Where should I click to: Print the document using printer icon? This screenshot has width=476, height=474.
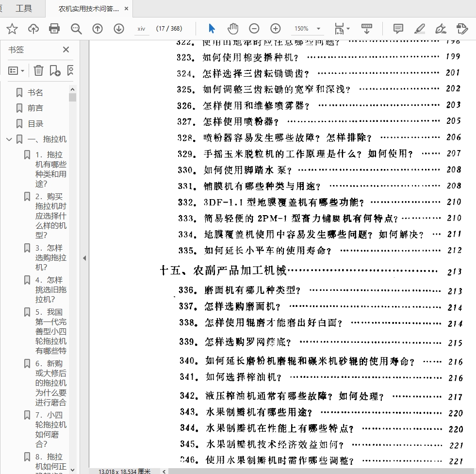(54, 29)
